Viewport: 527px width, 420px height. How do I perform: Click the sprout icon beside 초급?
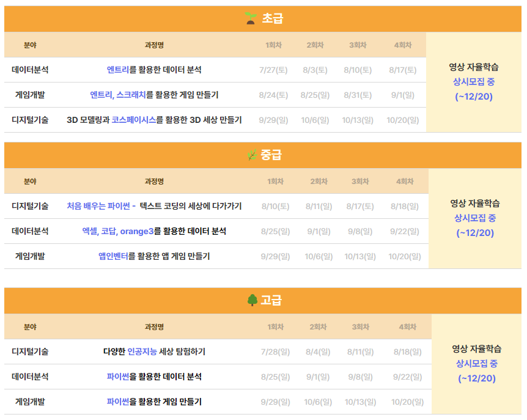tap(251, 18)
